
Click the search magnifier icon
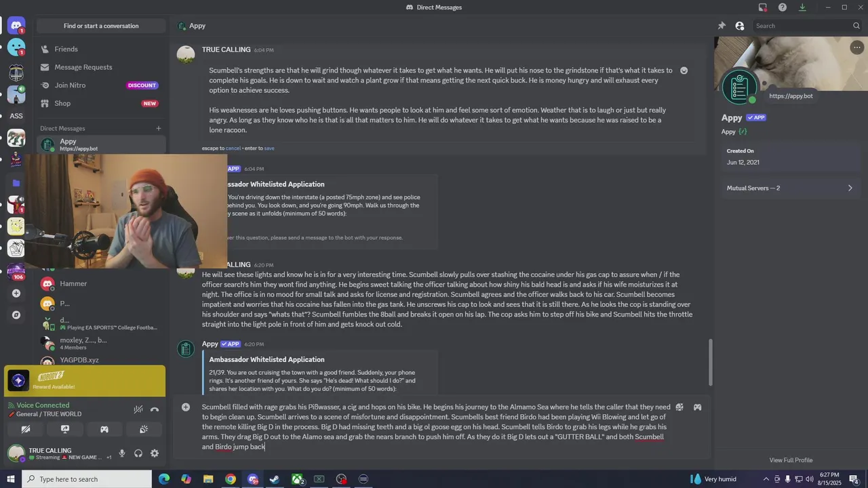(x=856, y=26)
